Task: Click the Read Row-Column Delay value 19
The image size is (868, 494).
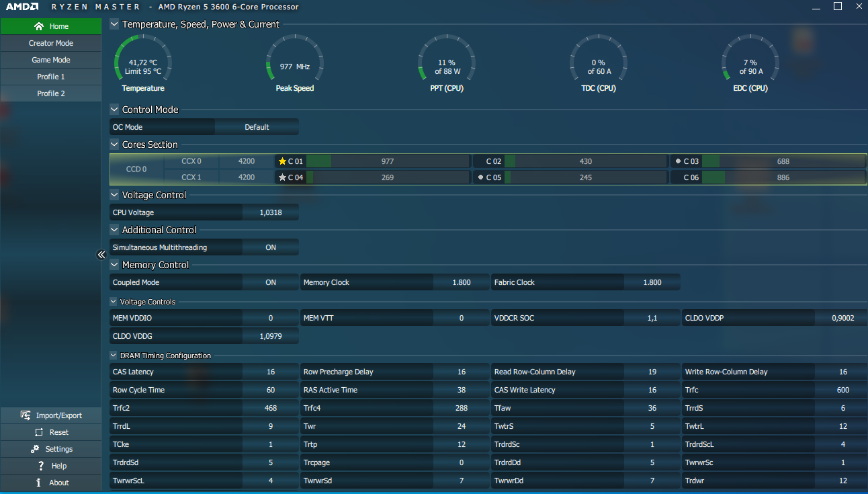Action: click(652, 372)
